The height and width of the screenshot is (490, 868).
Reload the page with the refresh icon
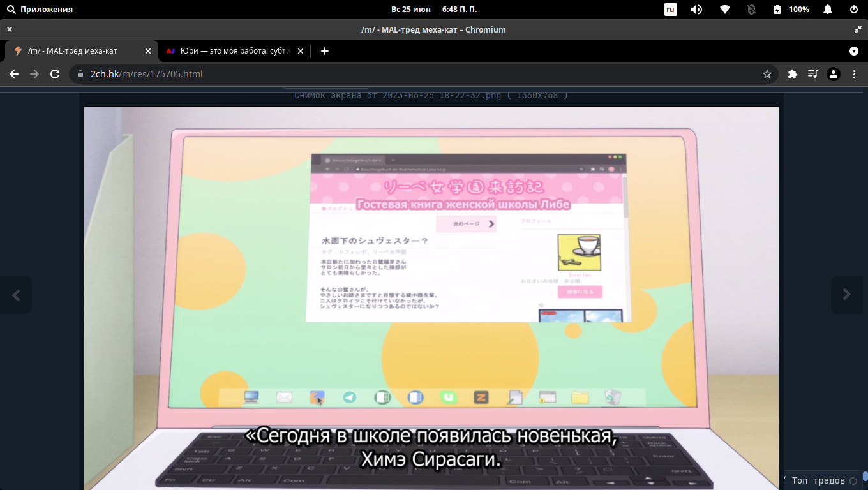[55, 74]
